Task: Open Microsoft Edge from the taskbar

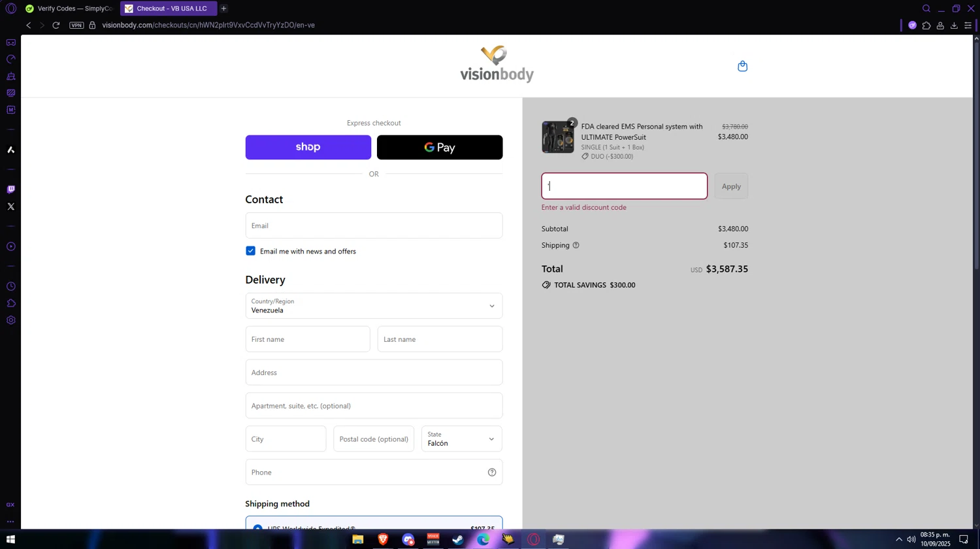Action: click(483, 539)
